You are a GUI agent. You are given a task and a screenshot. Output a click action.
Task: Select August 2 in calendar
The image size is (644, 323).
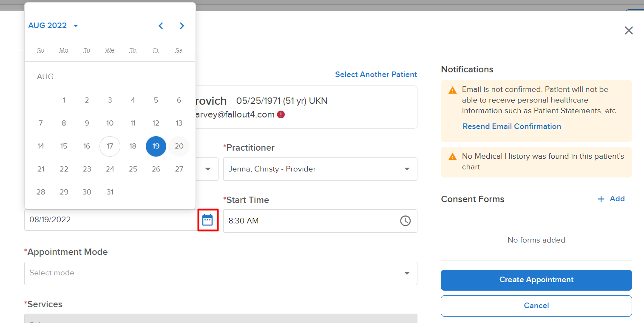coord(87,100)
